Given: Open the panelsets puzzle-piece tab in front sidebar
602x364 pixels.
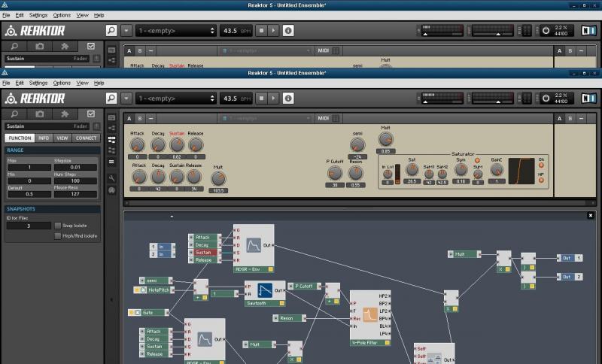Looking at the screenshot, I should (65, 114).
